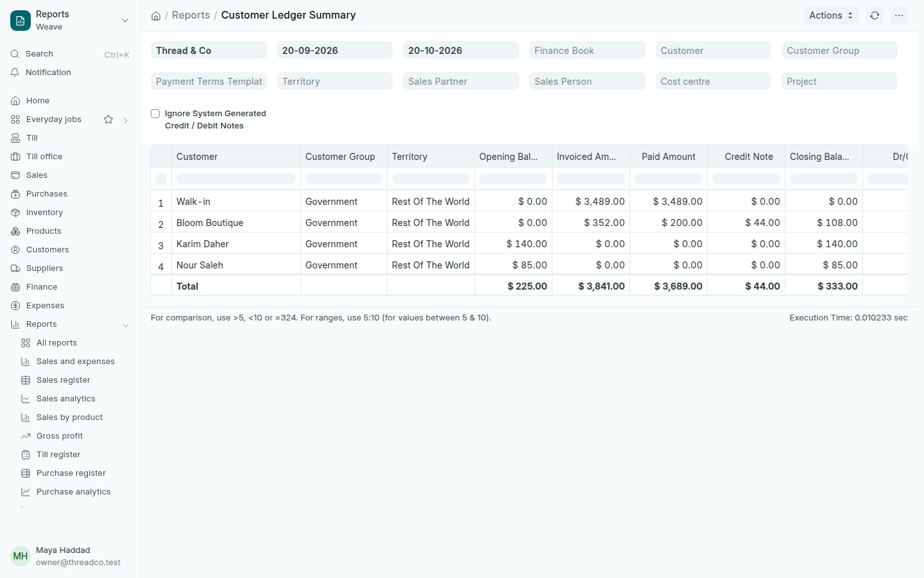Open the three-dot more options menu
The height and width of the screenshot is (578, 924).
click(899, 15)
